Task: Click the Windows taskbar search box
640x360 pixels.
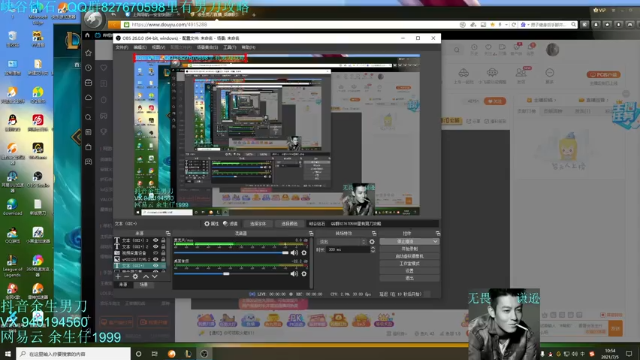Action: click(x=73, y=353)
